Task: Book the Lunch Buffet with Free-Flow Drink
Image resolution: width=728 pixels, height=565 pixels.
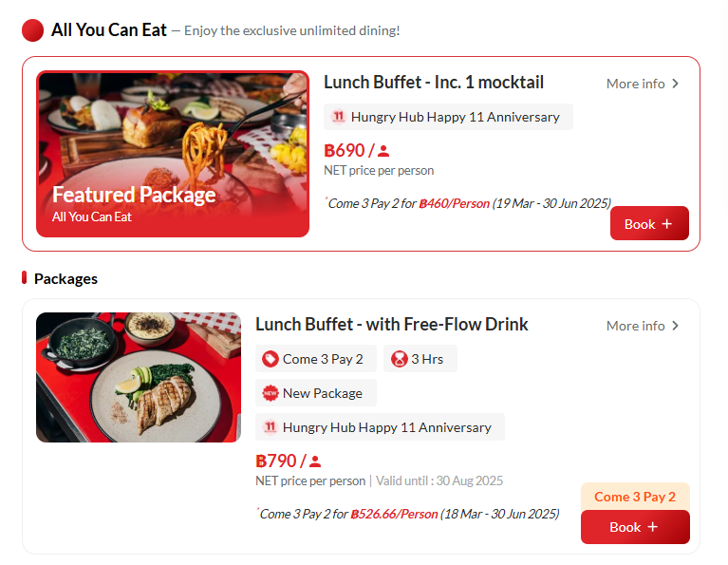Action: pyautogui.click(x=635, y=527)
